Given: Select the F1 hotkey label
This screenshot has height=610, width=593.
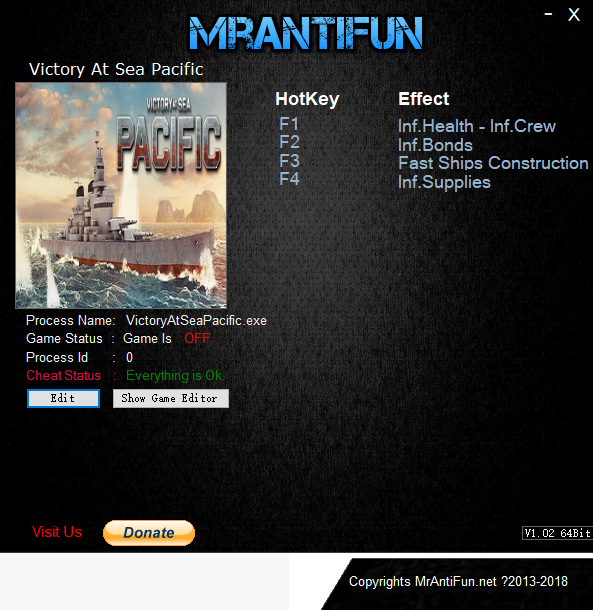Looking at the screenshot, I should click(x=289, y=124).
